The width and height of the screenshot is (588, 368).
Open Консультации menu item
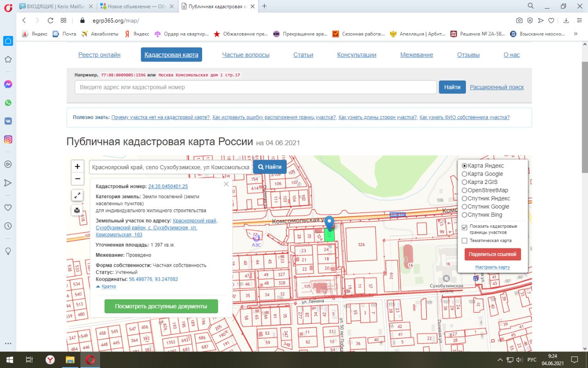tap(356, 55)
